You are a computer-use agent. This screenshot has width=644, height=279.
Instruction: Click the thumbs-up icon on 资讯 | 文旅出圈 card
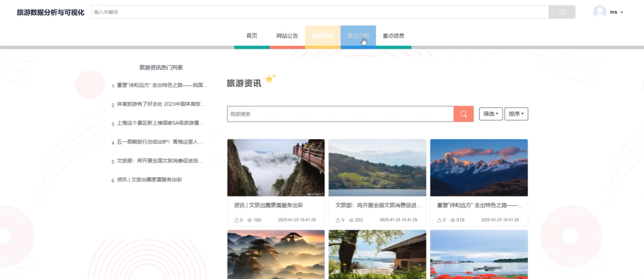pos(236,220)
